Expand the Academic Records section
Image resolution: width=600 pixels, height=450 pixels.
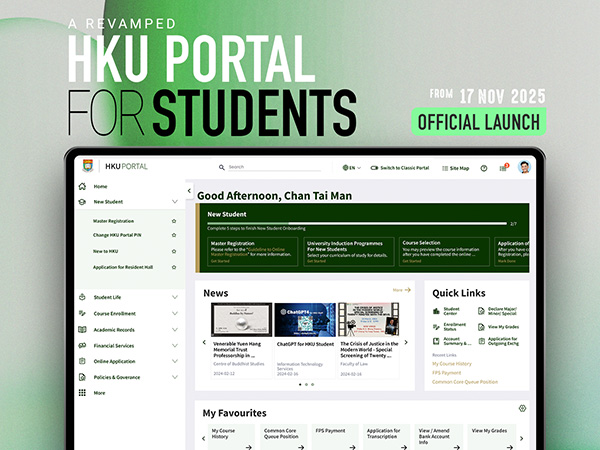click(175, 329)
